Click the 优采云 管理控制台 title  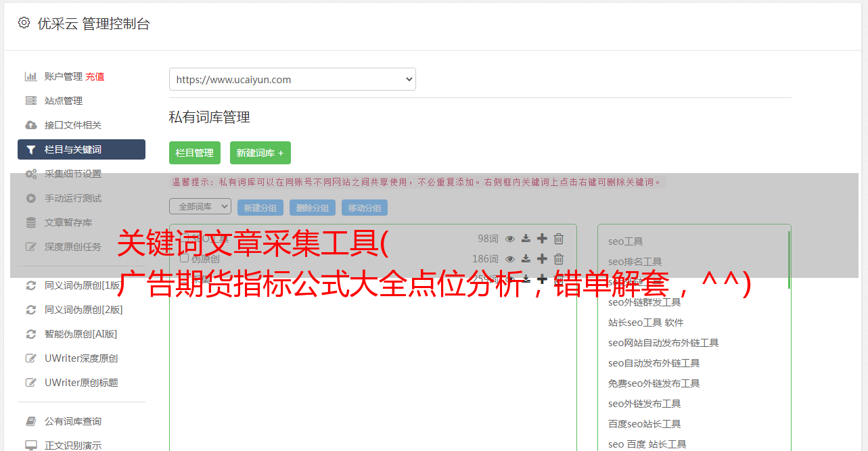pos(93,24)
